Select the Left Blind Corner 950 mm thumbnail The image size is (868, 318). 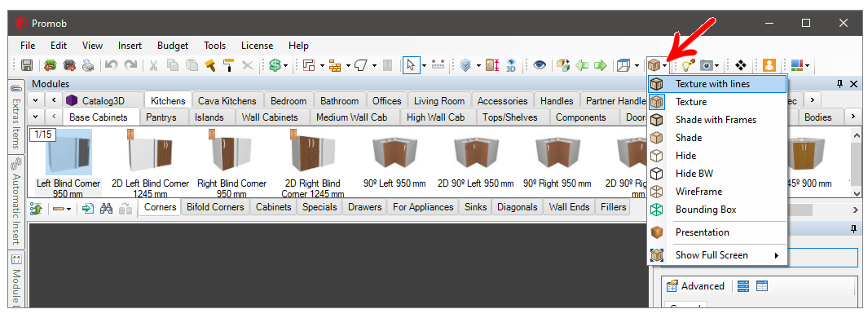pos(68,162)
